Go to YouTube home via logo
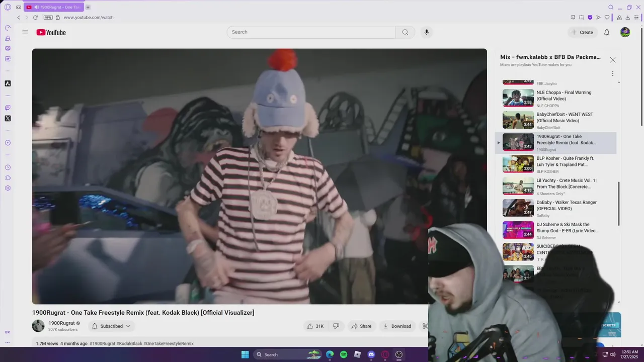The width and height of the screenshot is (644, 362). tap(51, 32)
